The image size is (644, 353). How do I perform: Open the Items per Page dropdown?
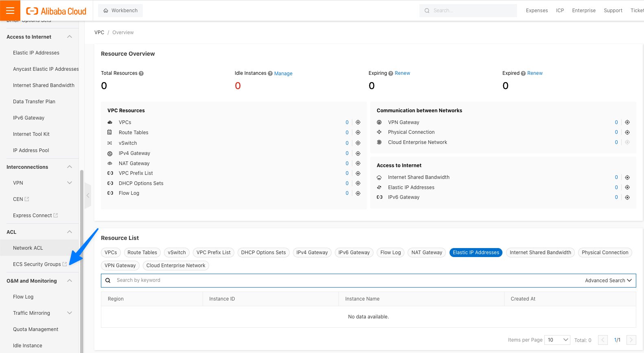(x=558, y=340)
